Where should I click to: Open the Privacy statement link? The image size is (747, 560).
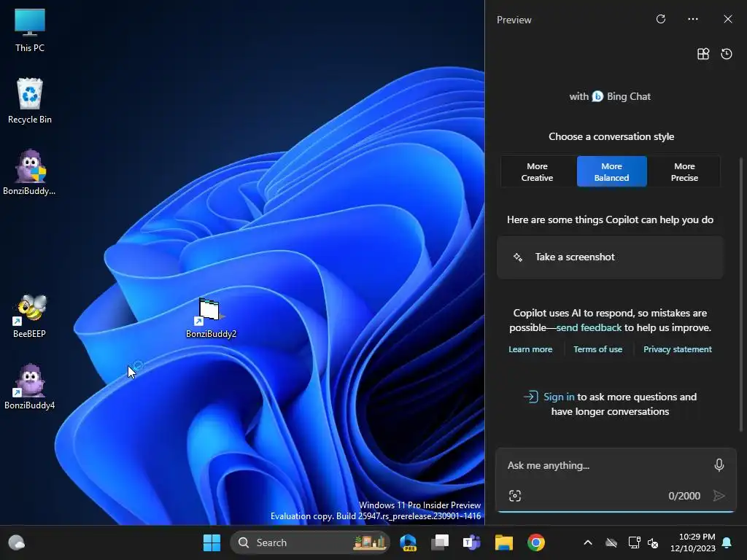pos(678,349)
